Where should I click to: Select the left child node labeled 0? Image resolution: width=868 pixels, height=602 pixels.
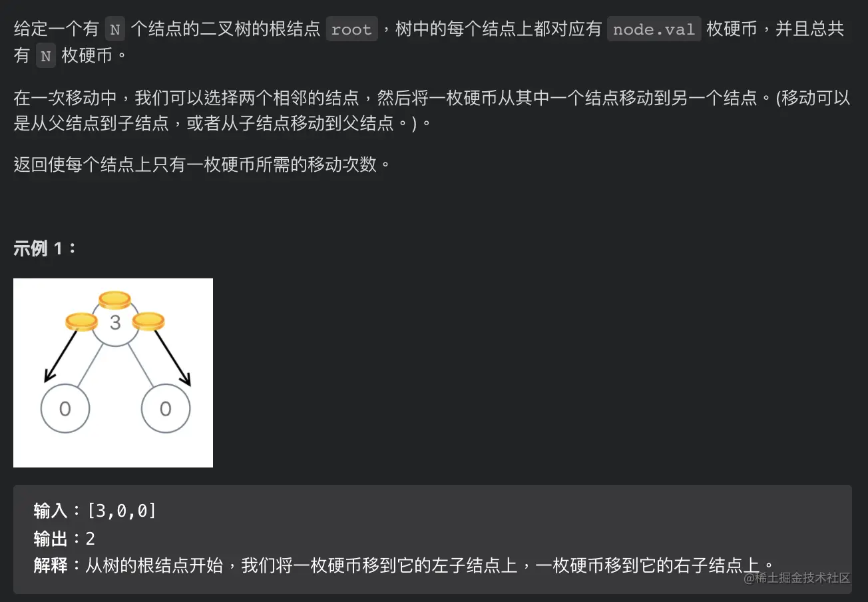click(65, 408)
